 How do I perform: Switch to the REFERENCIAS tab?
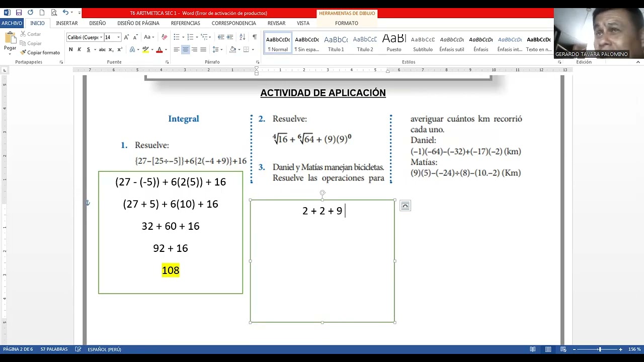[x=186, y=23]
